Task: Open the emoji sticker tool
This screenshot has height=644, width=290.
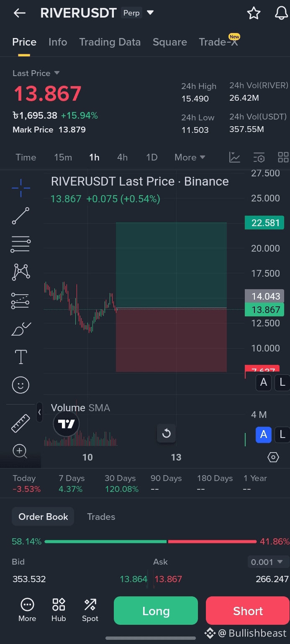Action: click(x=21, y=385)
